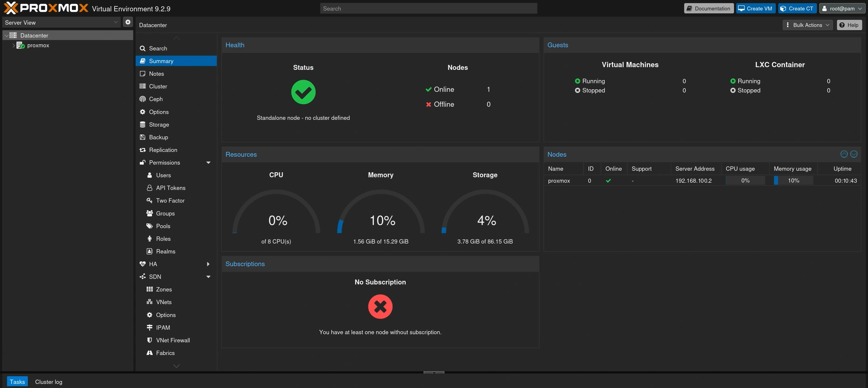Click menu scroll-up chevron at top
The width and height of the screenshot is (868, 388).
[x=176, y=38]
